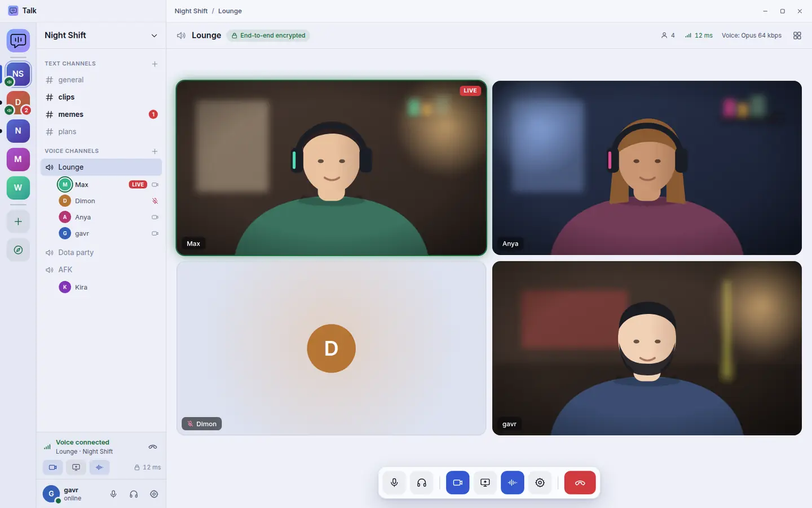Select the Lounge voice channel in sidebar

point(101,167)
